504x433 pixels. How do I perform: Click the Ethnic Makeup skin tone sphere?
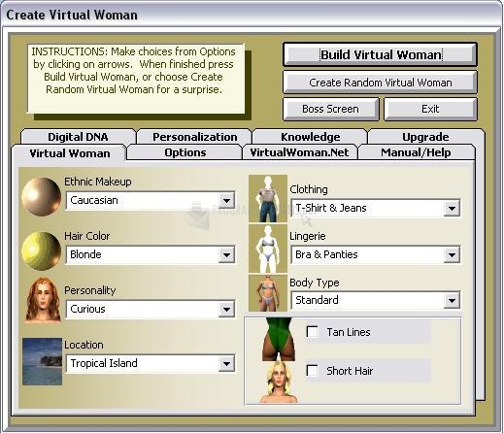(41, 196)
